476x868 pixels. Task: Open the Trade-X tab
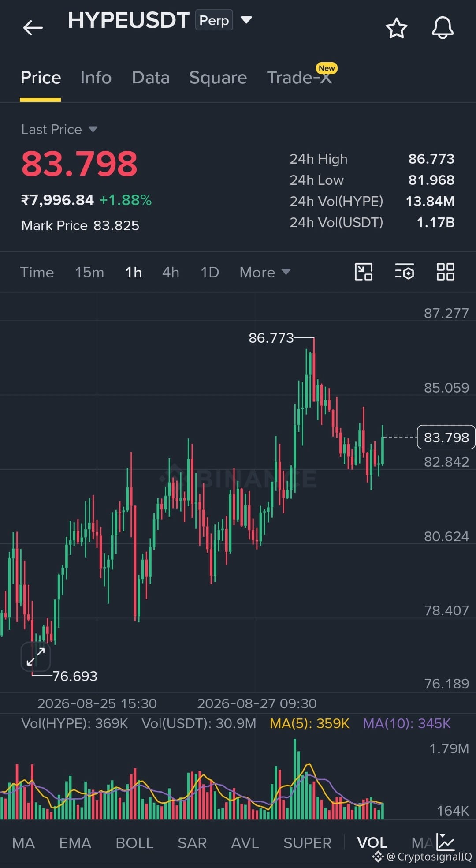[x=299, y=78]
